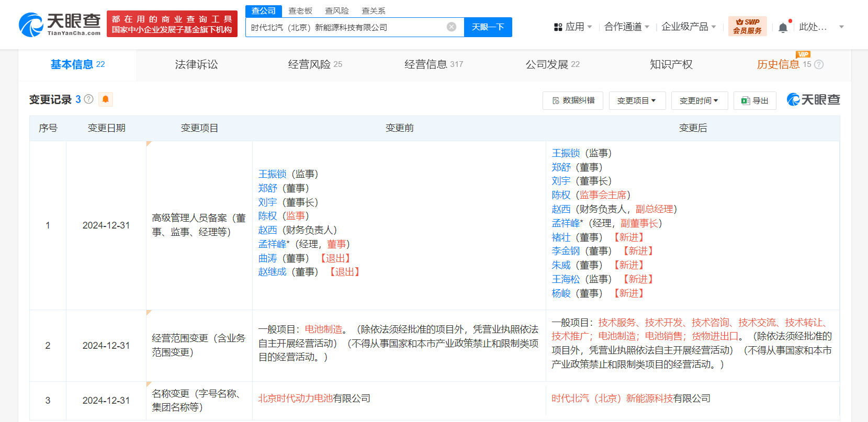Click the help icon next to 历史信息
Screen dimensions: 868x422
click(819, 64)
